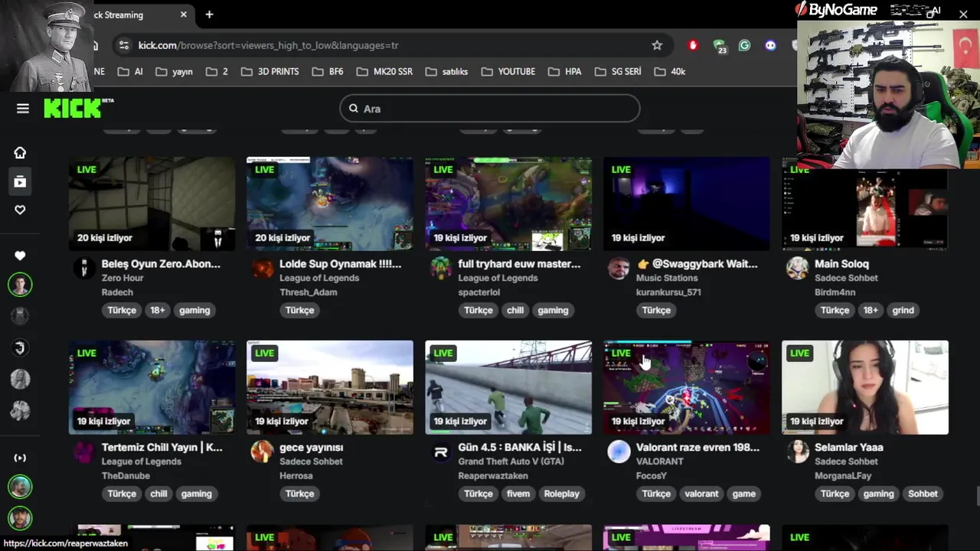Click the 'kurankursu_571' channel name
The image size is (980, 551).
668,292
